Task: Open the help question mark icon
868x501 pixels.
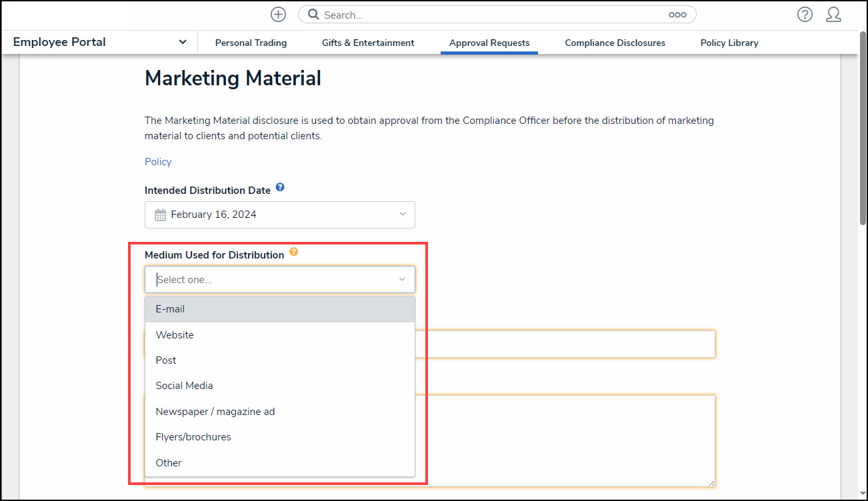Action: pos(805,14)
